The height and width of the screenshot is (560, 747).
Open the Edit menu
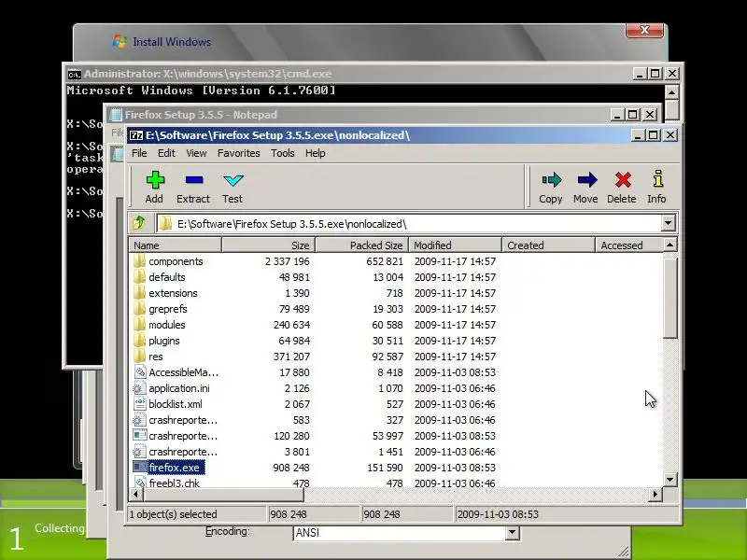point(166,153)
